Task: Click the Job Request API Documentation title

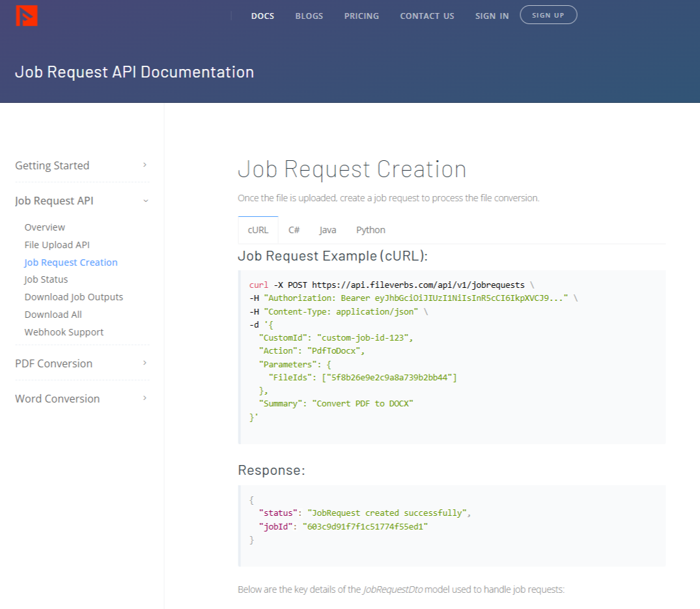Action: pyautogui.click(x=134, y=72)
